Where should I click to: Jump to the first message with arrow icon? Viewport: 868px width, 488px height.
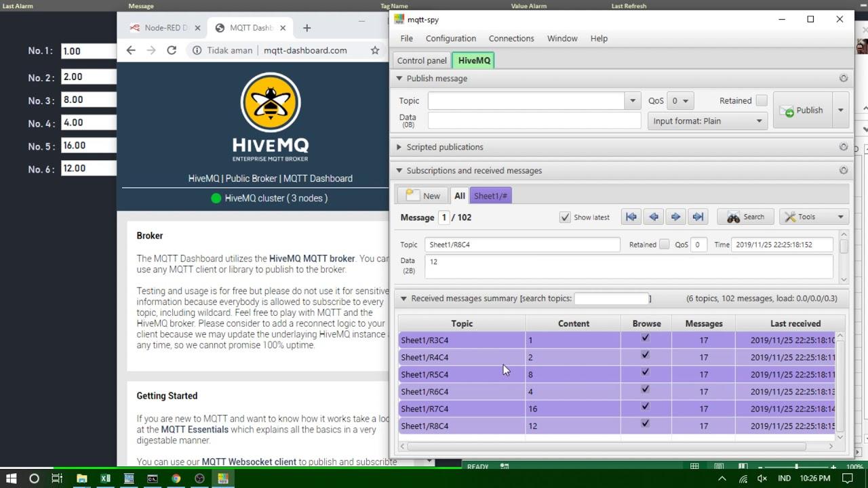click(x=631, y=216)
